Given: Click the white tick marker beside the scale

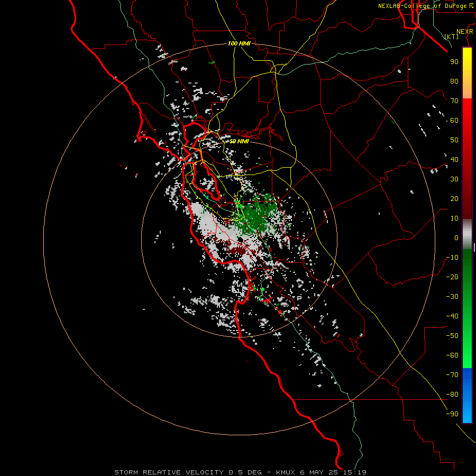Looking at the screenshot, I should [474, 247].
